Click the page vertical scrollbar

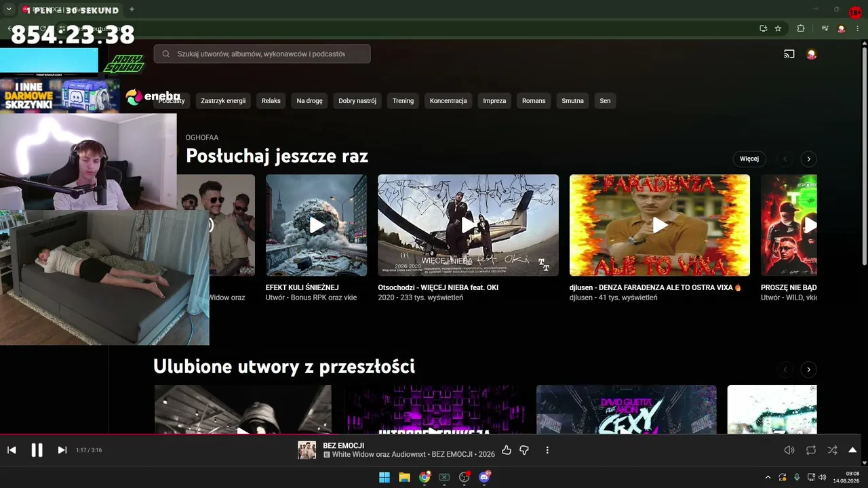pos(864,156)
